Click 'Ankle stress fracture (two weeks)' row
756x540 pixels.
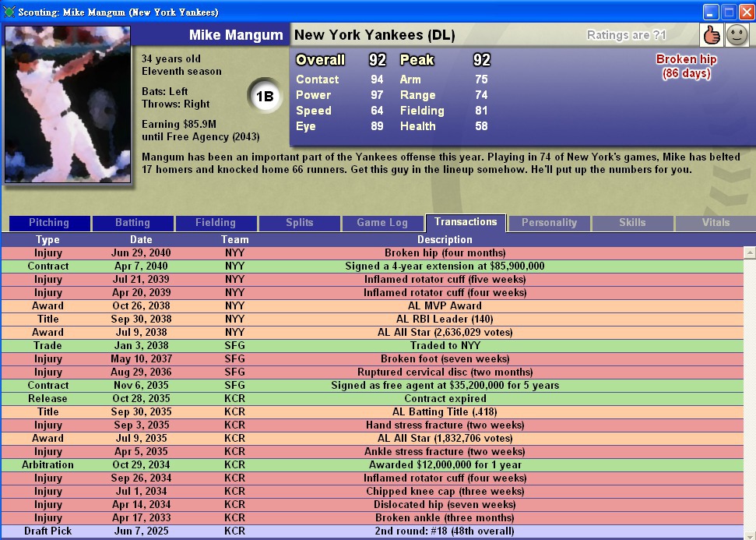pyautogui.click(x=372, y=452)
